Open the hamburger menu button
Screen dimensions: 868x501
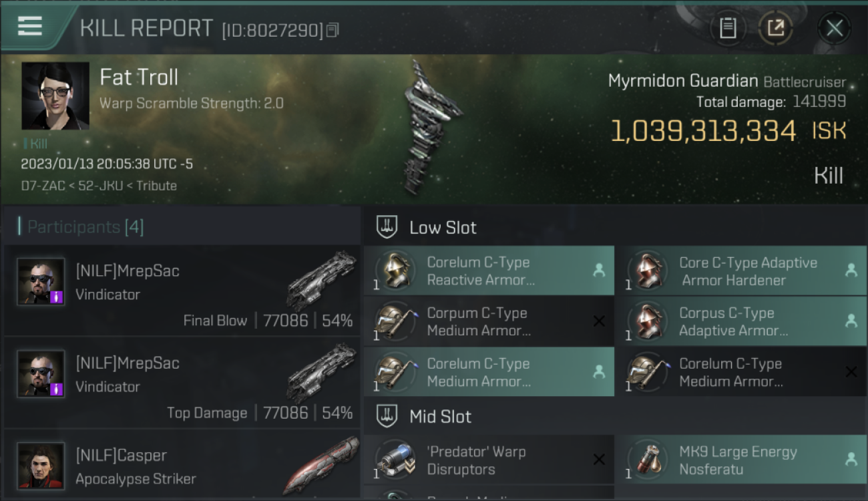[30, 27]
